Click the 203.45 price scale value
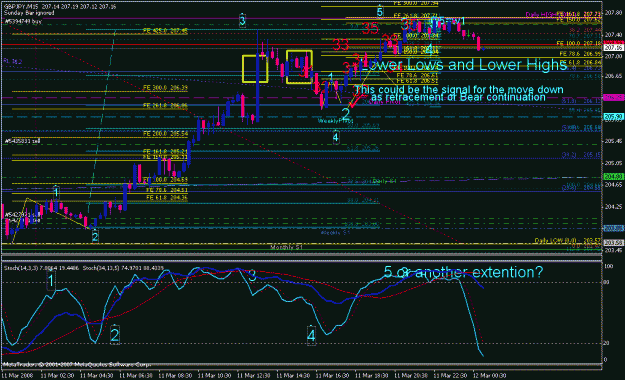625x380 pixels. tap(613, 250)
